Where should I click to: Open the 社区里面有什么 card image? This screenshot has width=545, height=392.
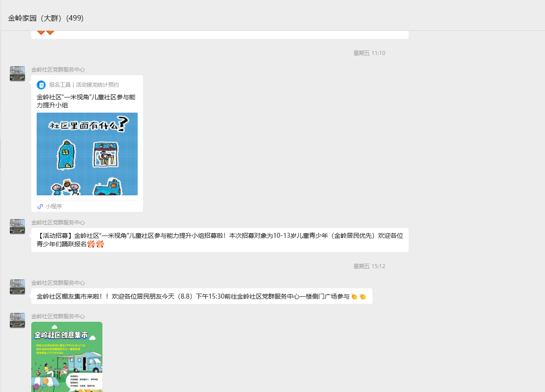coord(87,154)
